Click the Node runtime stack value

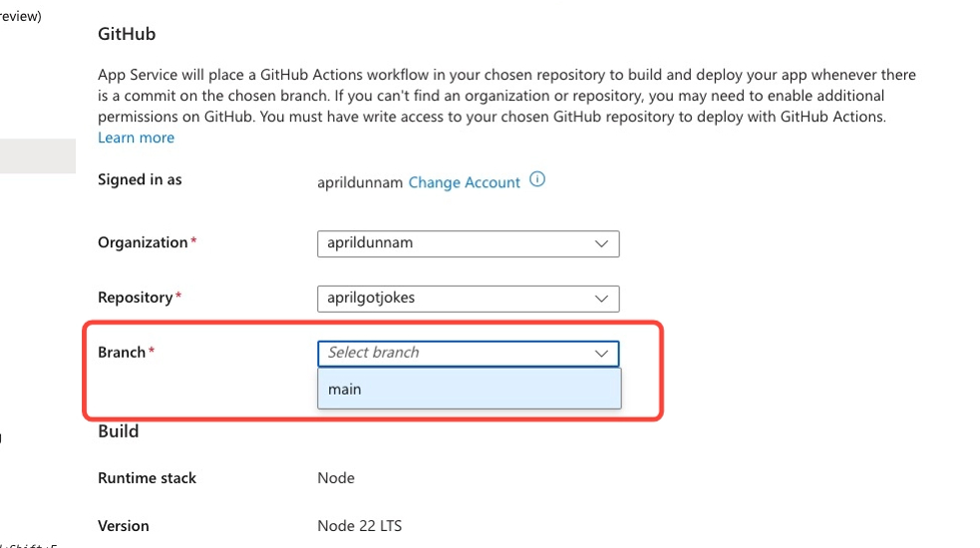click(x=336, y=478)
